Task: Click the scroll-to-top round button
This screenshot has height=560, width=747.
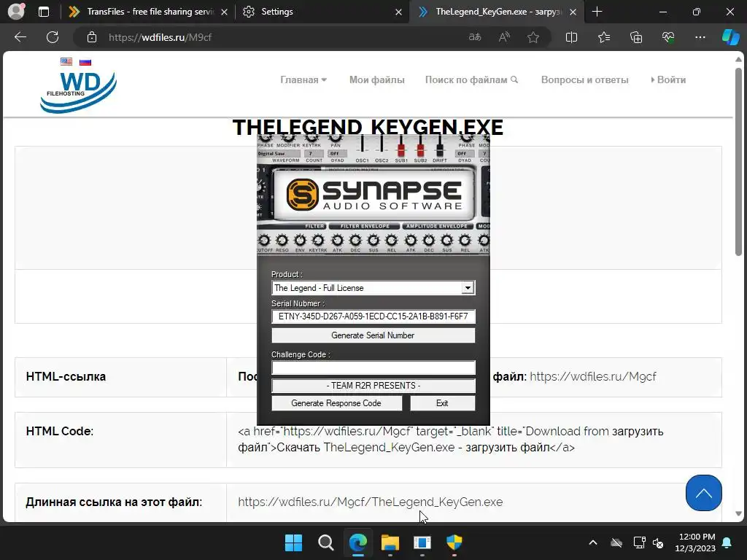Action: tap(704, 493)
